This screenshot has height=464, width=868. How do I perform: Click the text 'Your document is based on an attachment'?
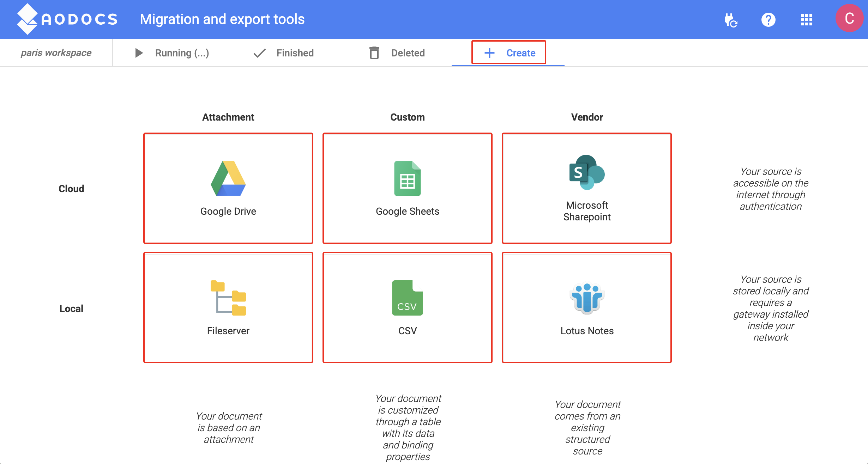pos(229,428)
